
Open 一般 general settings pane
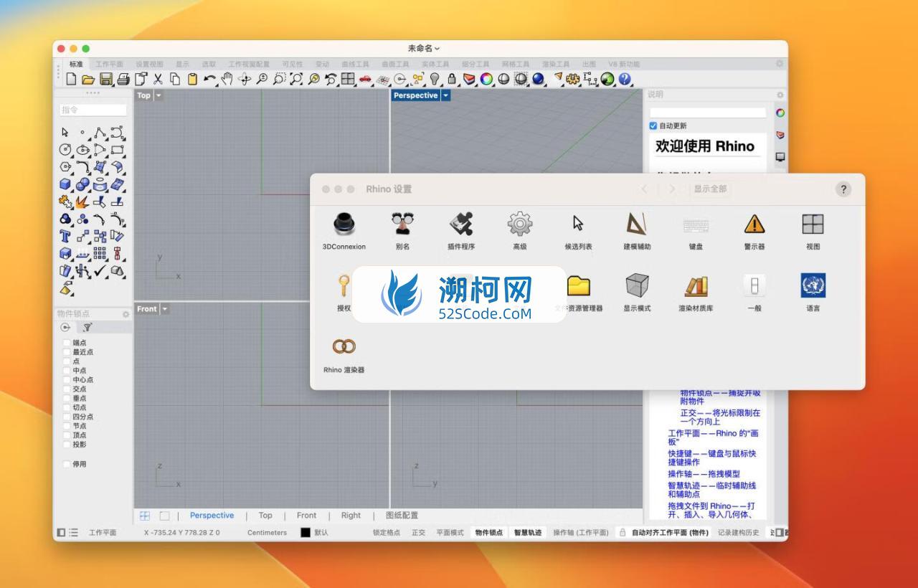pyautogui.click(x=754, y=293)
